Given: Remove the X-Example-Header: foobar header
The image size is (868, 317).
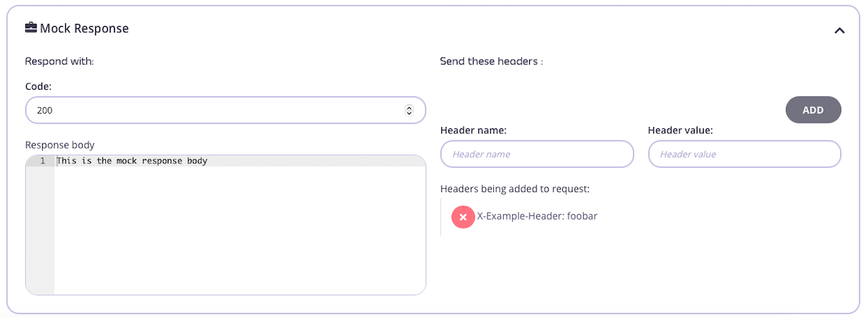Looking at the screenshot, I should click(463, 217).
